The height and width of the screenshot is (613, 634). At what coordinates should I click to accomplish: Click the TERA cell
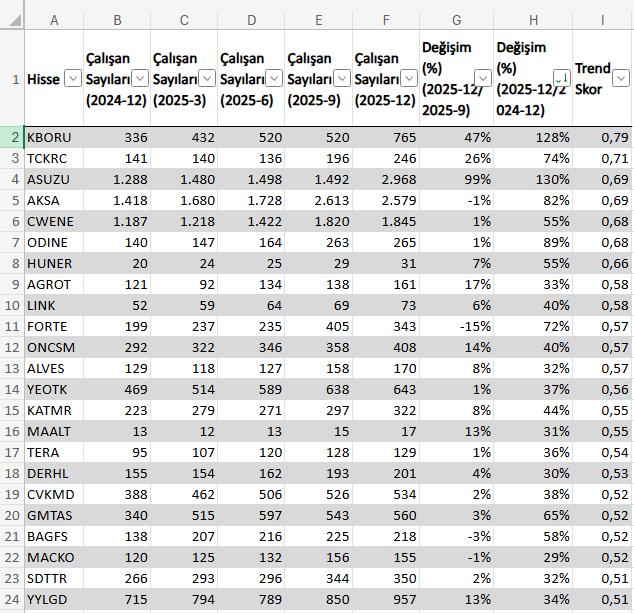pyautogui.click(x=54, y=452)
